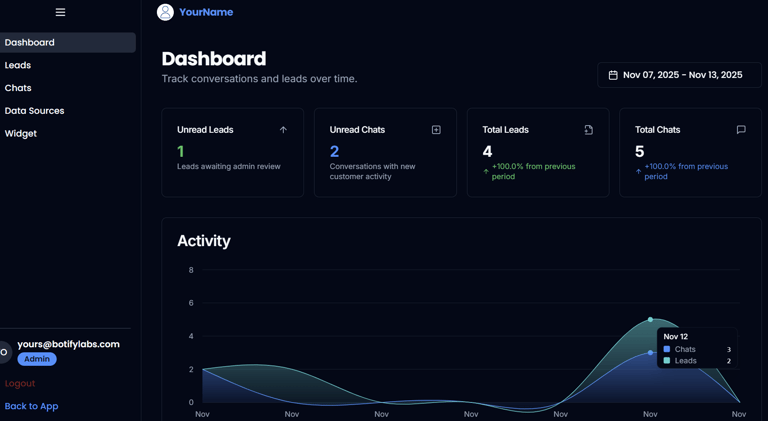Click the Dashboard page title
This screenshot has height=421, width=768.
coord(214,59)
